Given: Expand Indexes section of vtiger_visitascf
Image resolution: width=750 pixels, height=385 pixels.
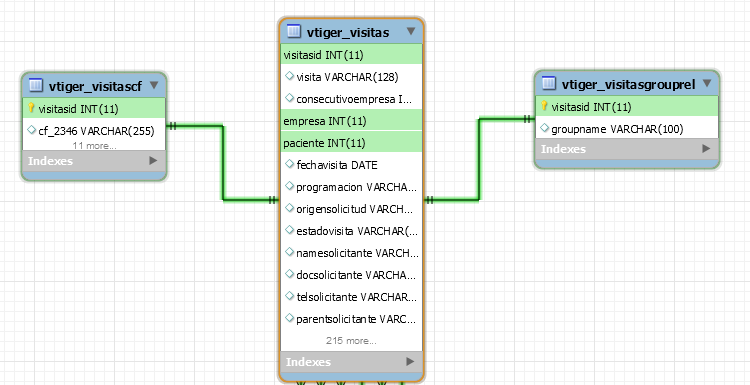Looking at the screenshot, I should tap(153, 161).
